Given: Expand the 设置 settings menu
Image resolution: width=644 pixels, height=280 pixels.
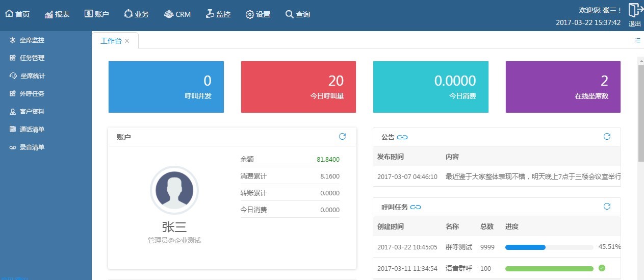Looking at the screenshot, I should point(258,14).
